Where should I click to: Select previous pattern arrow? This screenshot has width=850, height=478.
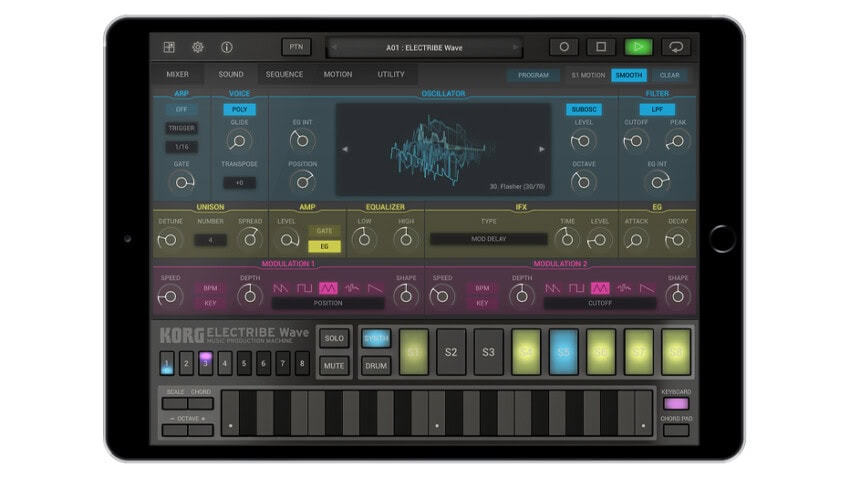pos(334,47)
